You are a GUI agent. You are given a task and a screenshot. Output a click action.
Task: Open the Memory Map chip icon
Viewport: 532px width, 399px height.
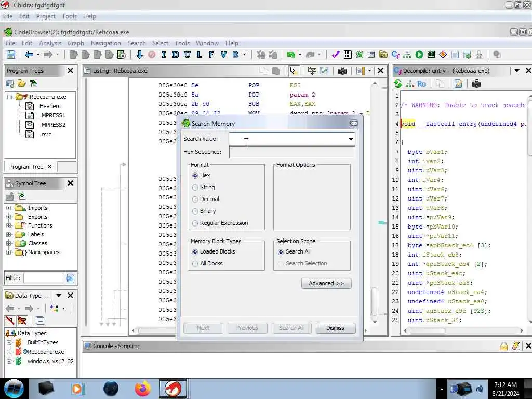coord(431,54)
